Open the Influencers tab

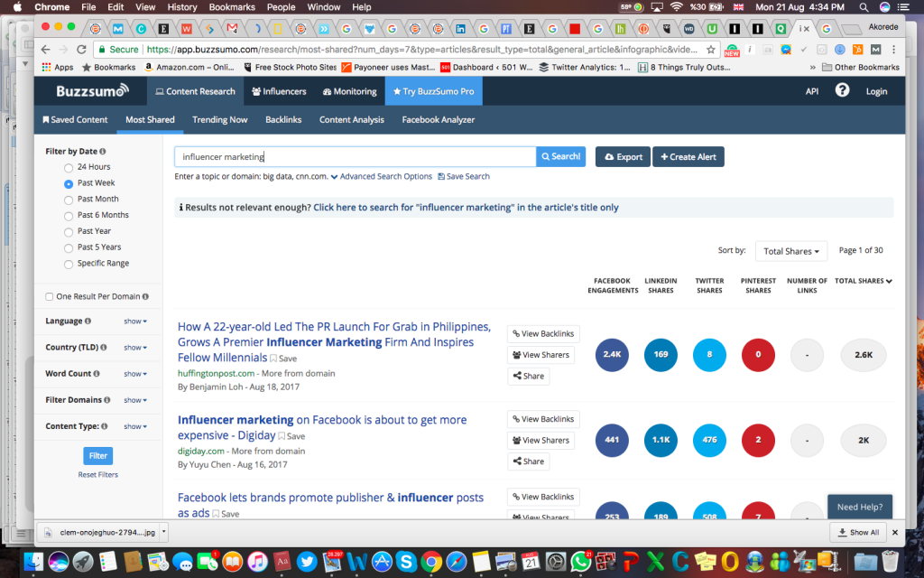point(279,91)
